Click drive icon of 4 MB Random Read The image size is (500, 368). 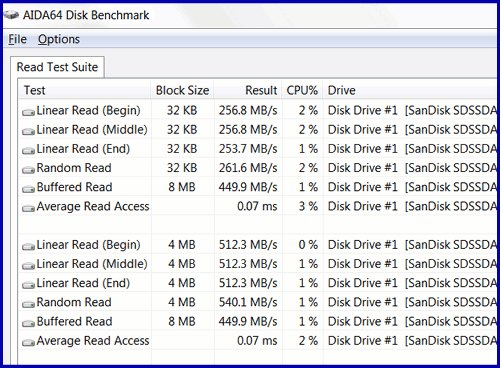point(28,304)
